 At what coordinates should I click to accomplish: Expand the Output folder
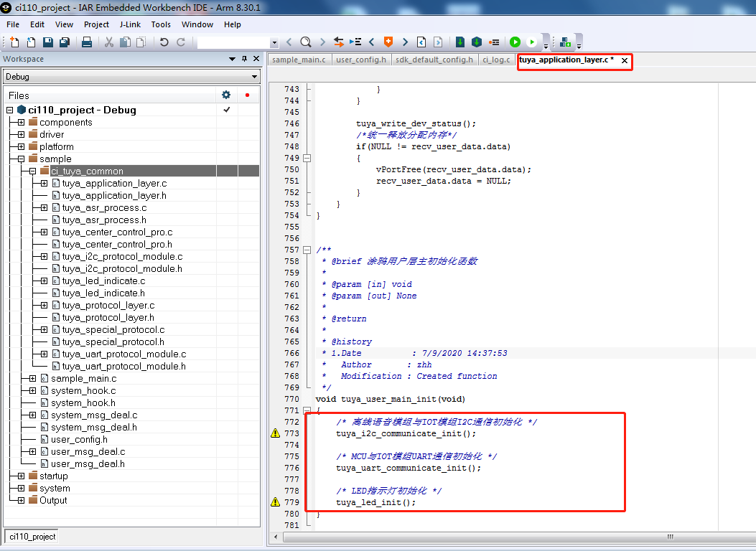click(x=22, y=501)
